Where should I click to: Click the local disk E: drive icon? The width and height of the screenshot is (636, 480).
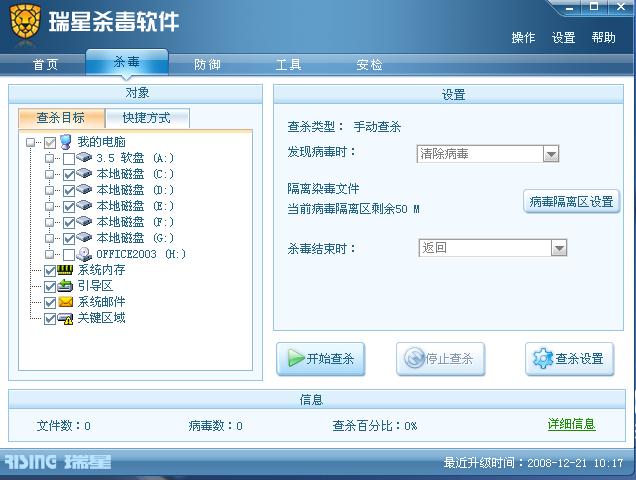click(84, 205)
